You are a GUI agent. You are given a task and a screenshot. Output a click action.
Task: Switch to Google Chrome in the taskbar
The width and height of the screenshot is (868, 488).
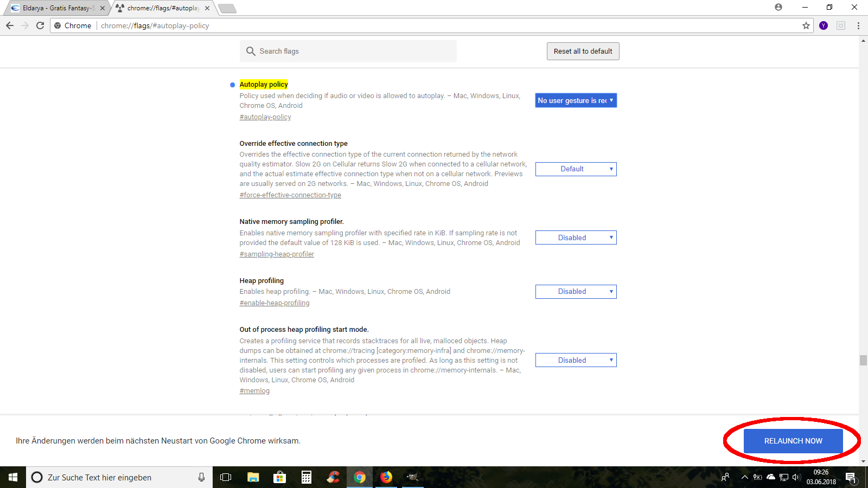360,477
